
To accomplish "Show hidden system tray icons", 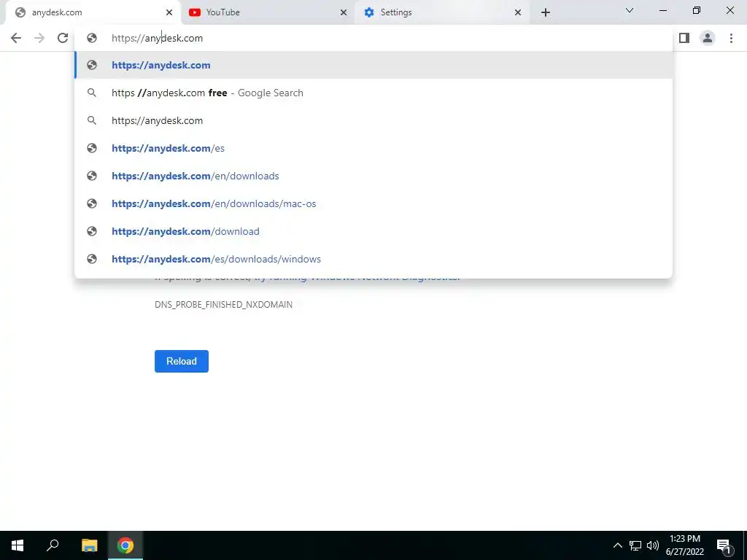I will coord(617,545).
